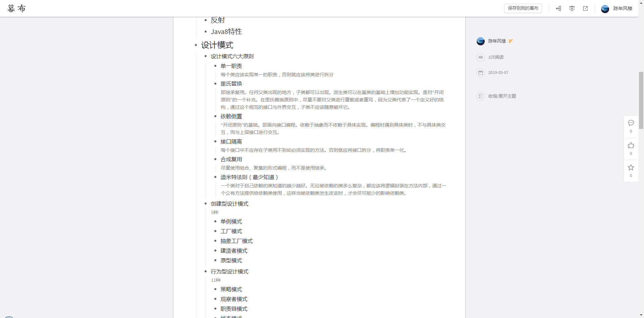
Task: Open the comments bubble icon
Action: 631,123
